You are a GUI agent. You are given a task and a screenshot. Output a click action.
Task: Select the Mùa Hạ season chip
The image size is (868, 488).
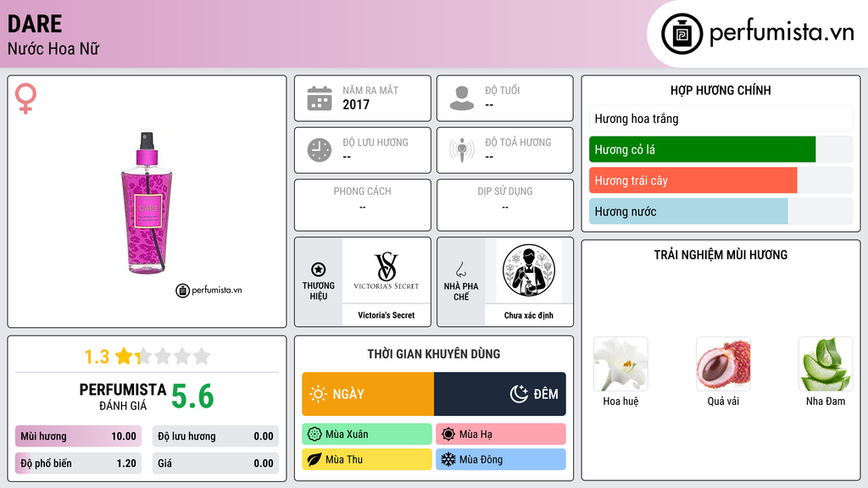501,435
